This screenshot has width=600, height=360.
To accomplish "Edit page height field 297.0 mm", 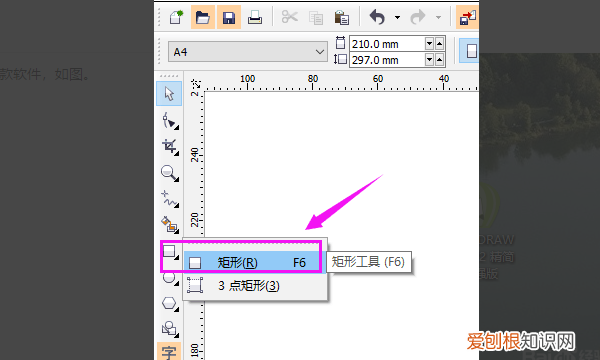I will pos(387,60).
